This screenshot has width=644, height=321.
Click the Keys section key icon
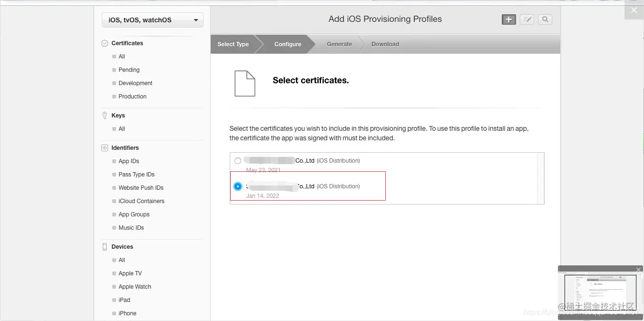105,116
